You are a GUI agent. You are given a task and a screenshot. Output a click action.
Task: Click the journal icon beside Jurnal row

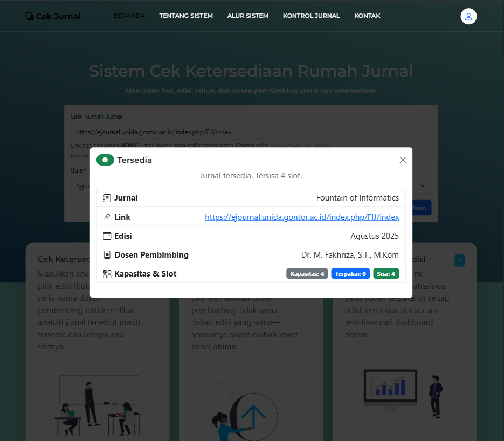[x=107, y=198]
